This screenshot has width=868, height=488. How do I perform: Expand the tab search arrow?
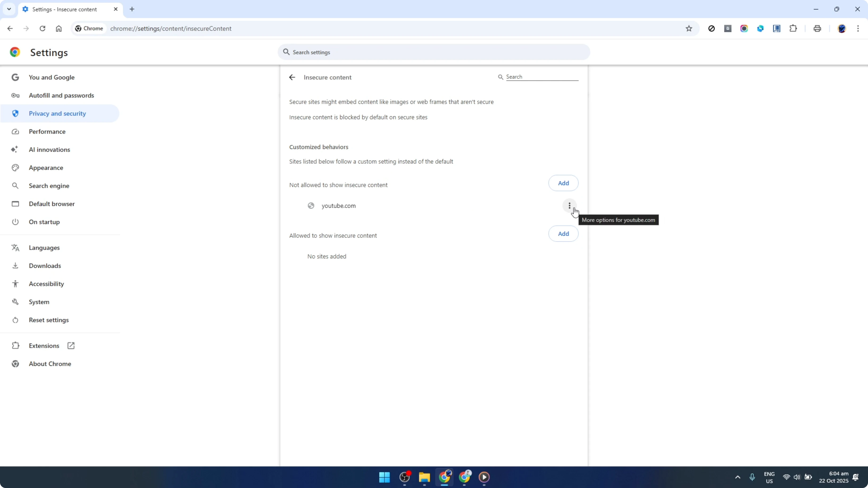pos(9,9)
